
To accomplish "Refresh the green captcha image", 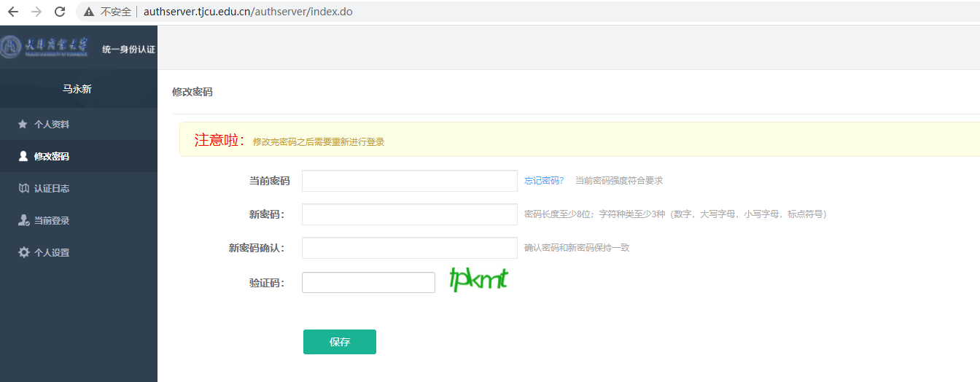I will coord(478,280).
